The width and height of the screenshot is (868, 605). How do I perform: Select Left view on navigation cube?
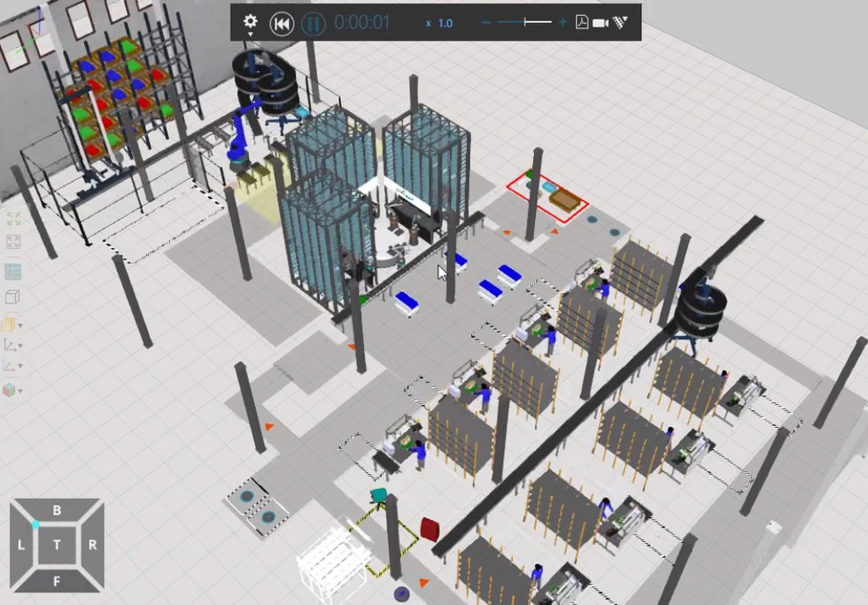click(x=21, y=545)
